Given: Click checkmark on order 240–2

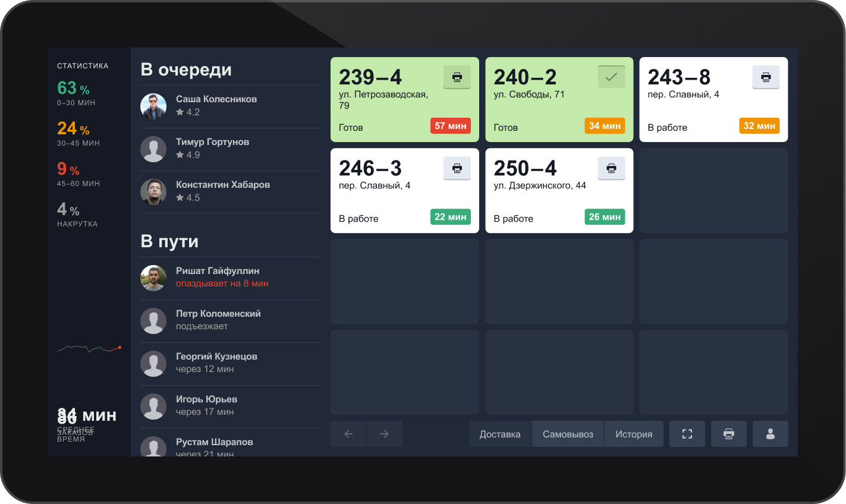Looking at the screenshot, I should point(611,77).
